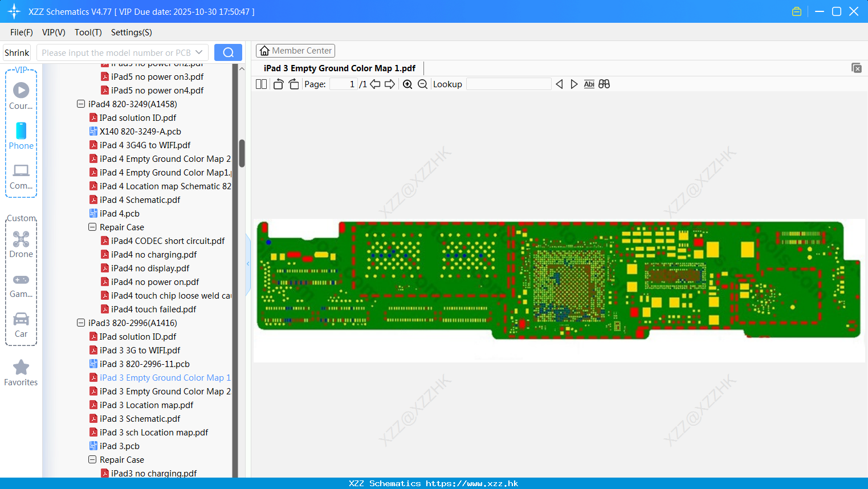Open the Tool(T) menu
This screenshot has height=489, width=868.
(x=88, y=32)
